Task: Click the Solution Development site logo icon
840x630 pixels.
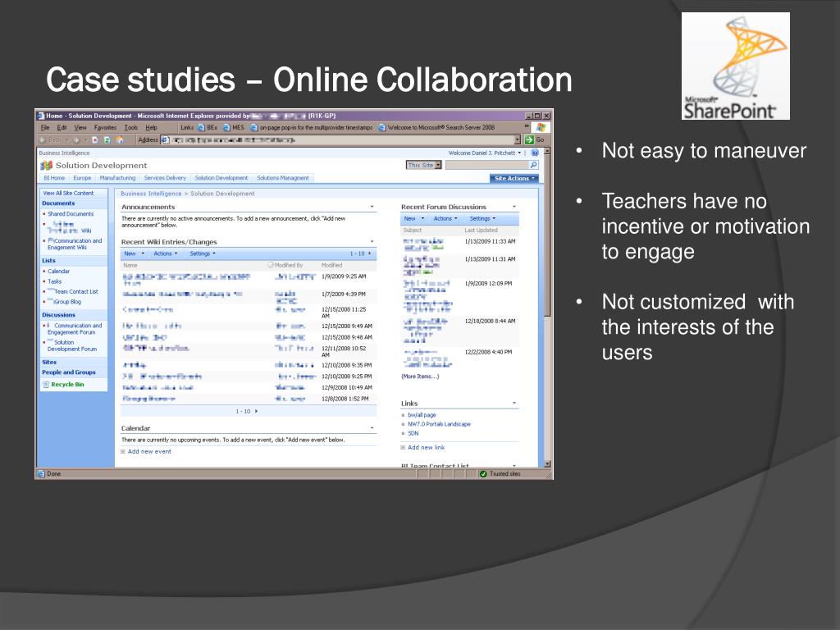Action: click(47, 166)
